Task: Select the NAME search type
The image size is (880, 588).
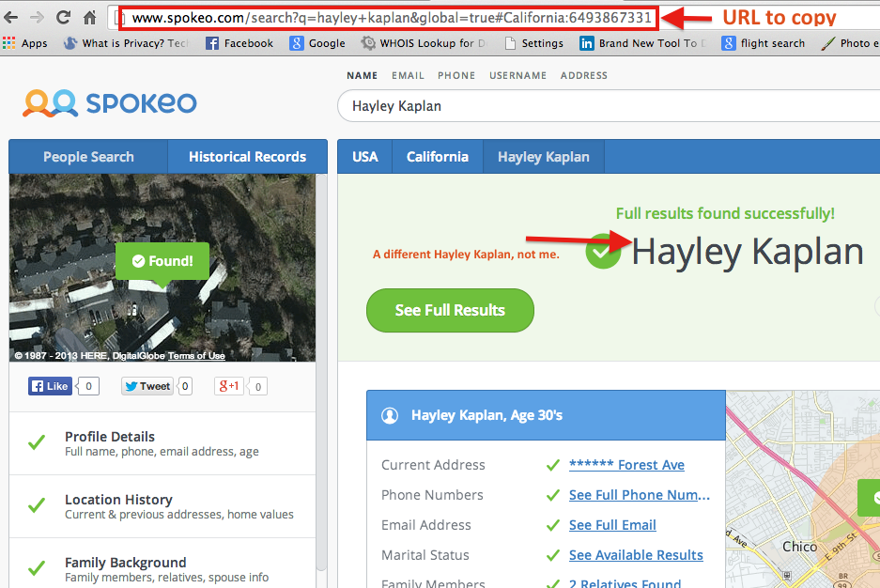Action: click(x=362, y=75)
